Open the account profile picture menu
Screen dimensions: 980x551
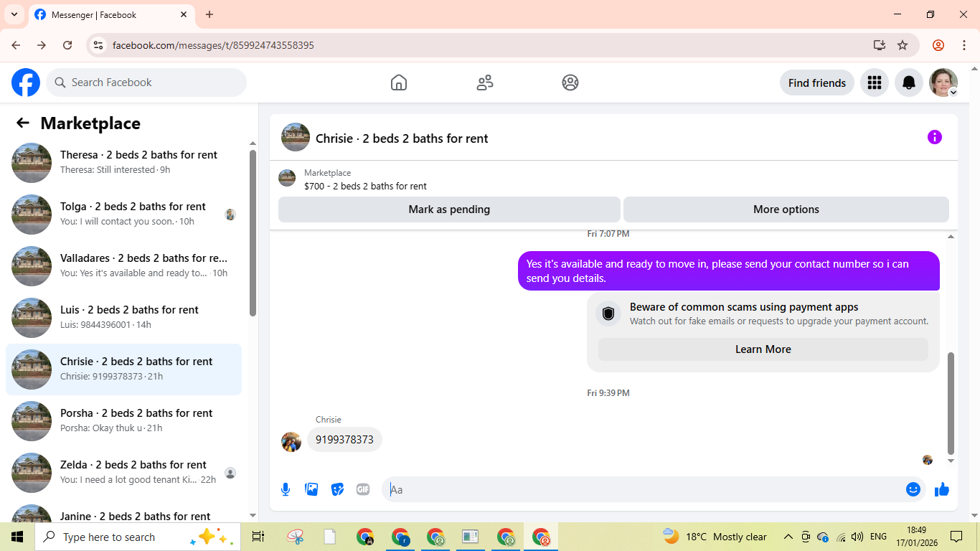click(x=943, y=83)
